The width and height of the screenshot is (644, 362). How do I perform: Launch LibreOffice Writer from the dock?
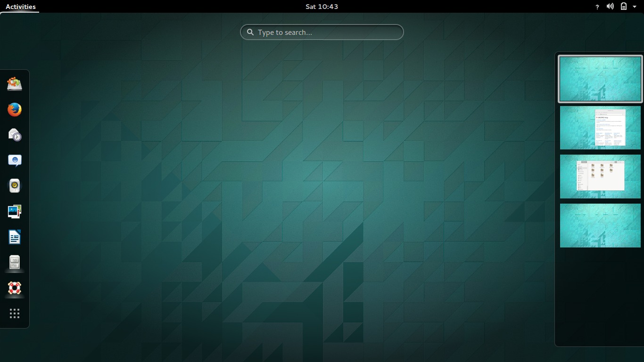point(14,237)
